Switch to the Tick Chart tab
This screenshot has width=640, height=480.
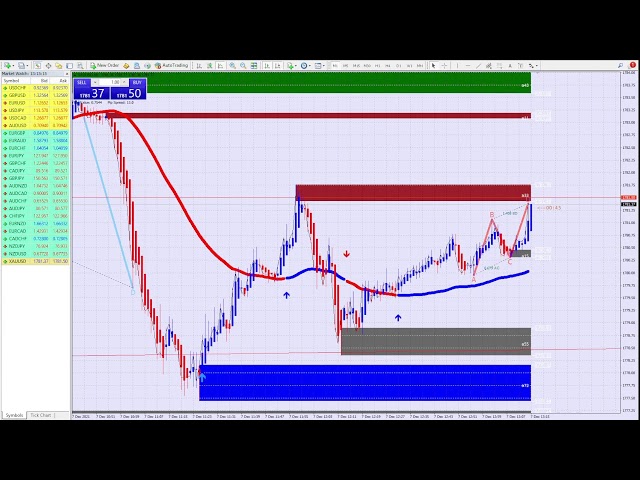41,414
